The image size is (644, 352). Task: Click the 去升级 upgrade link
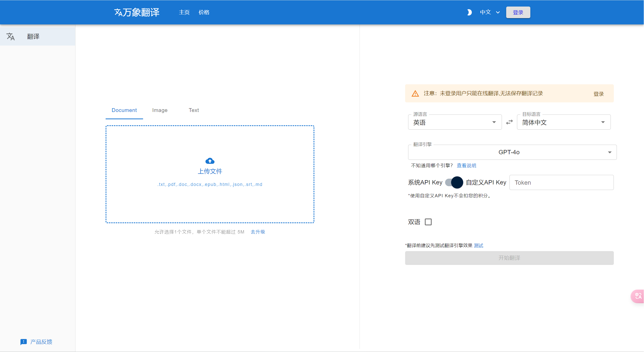258,232
